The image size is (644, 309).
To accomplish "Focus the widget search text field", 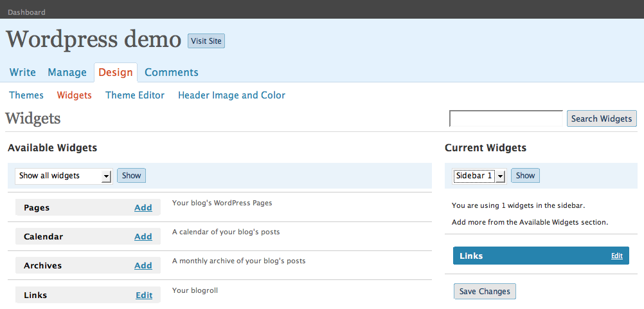I will [506, 118].
